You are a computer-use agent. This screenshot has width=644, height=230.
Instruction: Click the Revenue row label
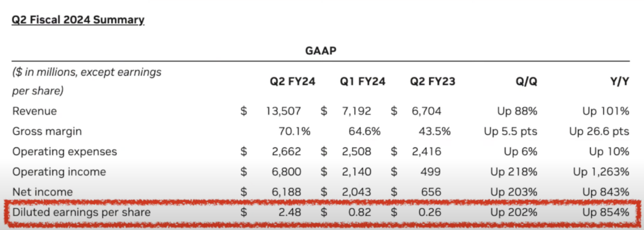[35, 111]
